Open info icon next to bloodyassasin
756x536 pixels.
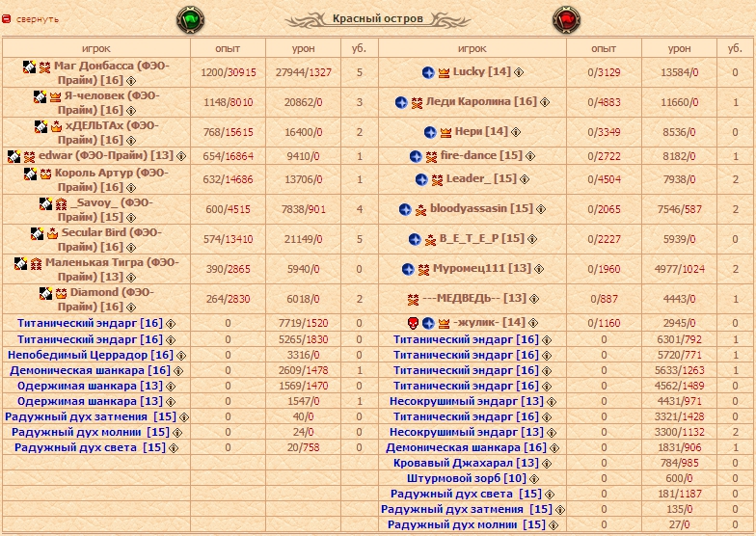[x=540, y=209]
